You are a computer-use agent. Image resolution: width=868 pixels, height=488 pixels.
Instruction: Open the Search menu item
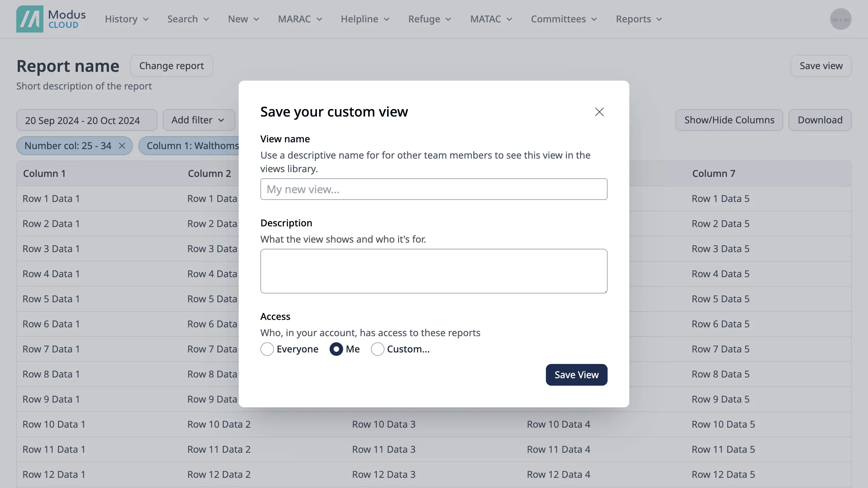click(188, 19)
